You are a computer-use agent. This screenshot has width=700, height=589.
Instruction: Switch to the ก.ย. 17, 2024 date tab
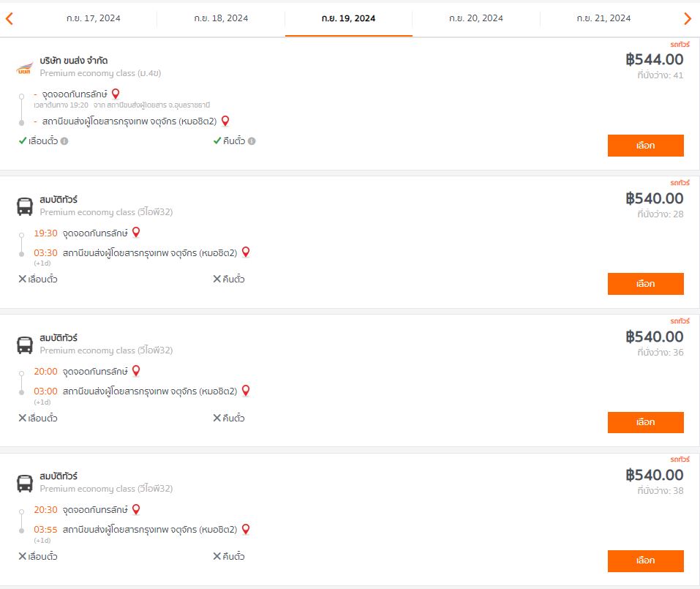coord(92,18)
